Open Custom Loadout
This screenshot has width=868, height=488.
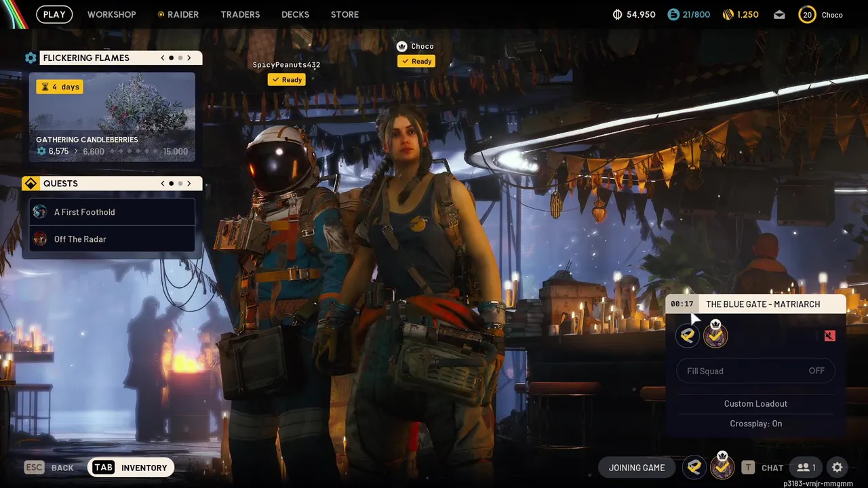click(755, 403)
